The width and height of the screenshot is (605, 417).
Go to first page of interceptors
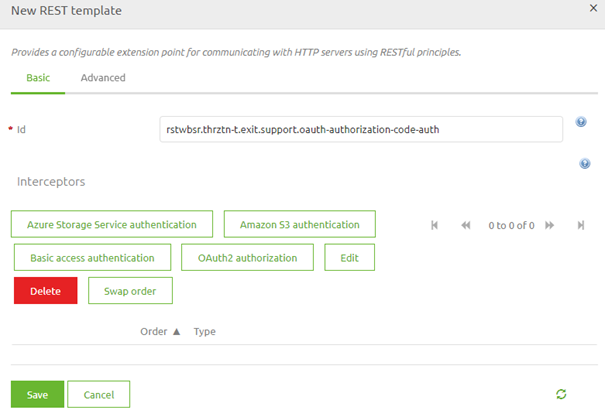coord(434,225)
